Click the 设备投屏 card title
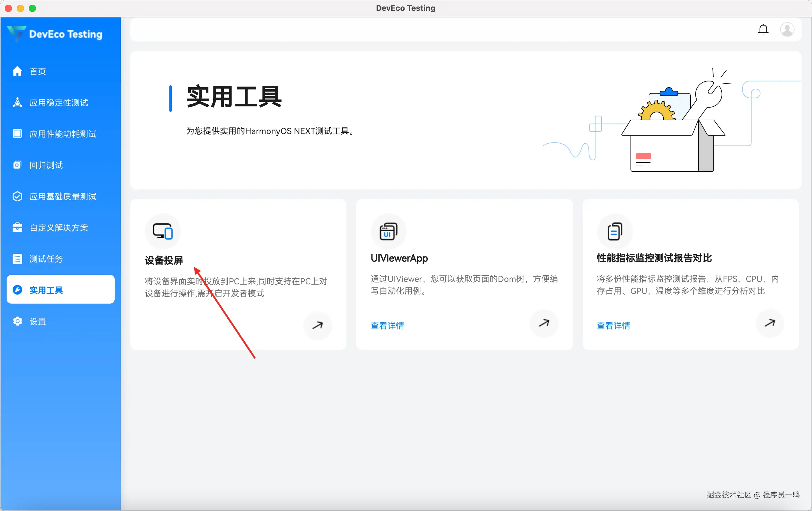 click(164, 260)
